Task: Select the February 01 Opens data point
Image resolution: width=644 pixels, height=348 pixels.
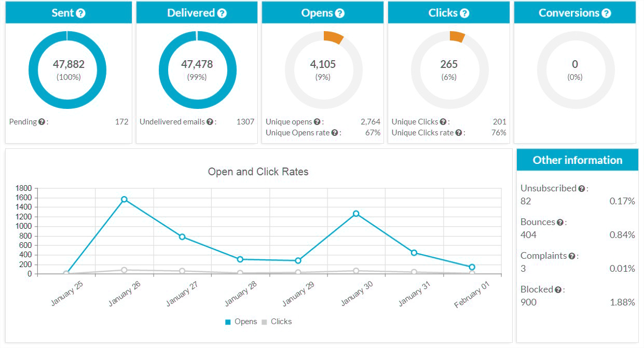Action: tap(472, 267)
